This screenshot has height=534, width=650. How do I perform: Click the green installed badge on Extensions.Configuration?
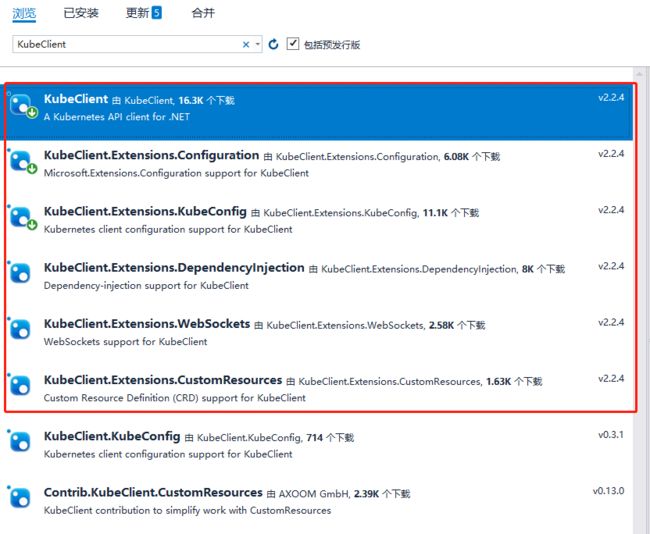(x=32, y=169)
